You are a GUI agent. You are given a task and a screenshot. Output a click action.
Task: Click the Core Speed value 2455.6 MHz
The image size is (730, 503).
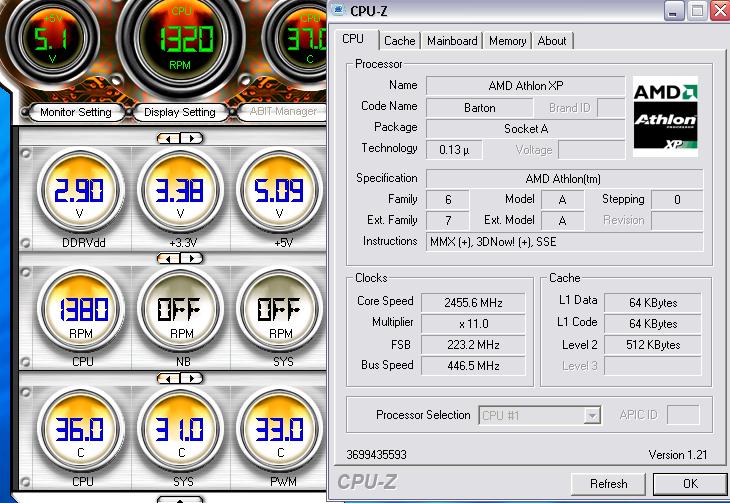tap(473, 303)
